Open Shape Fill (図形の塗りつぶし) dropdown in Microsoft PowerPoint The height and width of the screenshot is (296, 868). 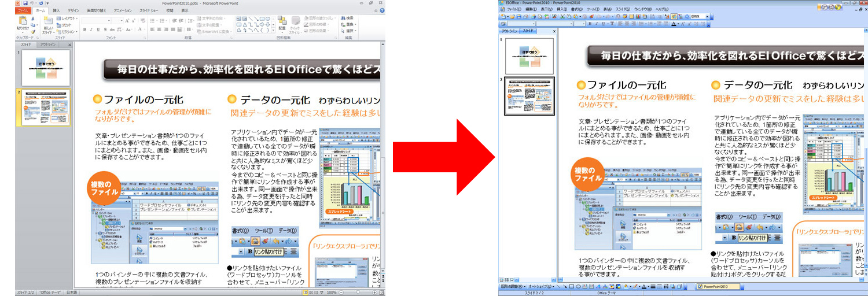[x=320, y=18]
